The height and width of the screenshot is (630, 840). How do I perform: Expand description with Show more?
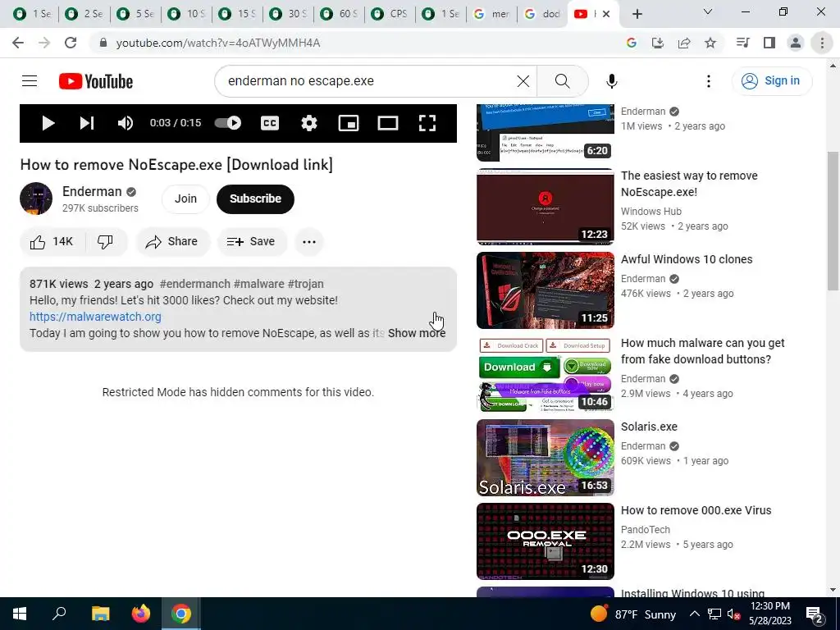pos(416,333)
